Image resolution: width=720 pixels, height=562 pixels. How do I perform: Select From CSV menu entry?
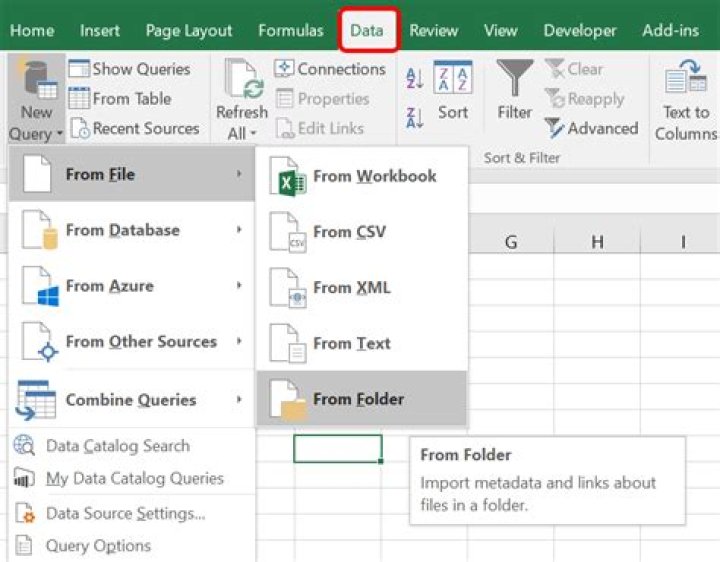(x=361, y=231)
